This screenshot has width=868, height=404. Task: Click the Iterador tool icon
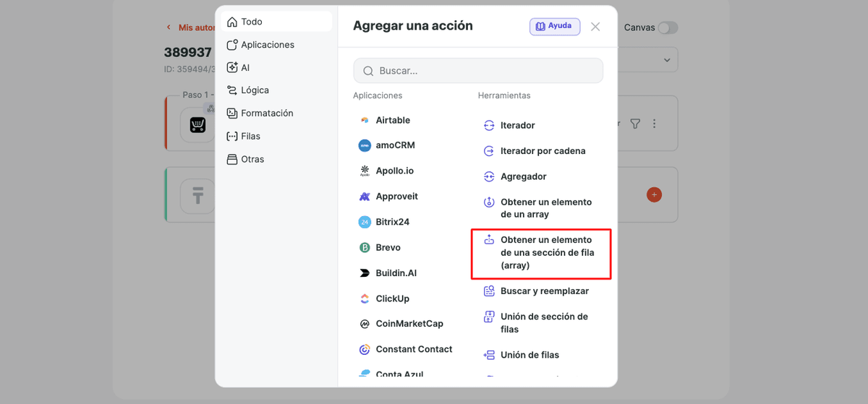point(489,126)
